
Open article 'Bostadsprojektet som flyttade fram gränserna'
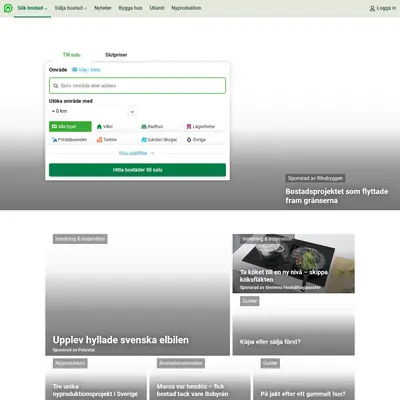337,196
